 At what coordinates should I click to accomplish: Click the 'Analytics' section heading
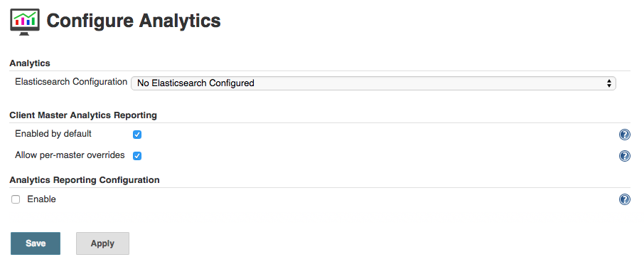point(30,63)
